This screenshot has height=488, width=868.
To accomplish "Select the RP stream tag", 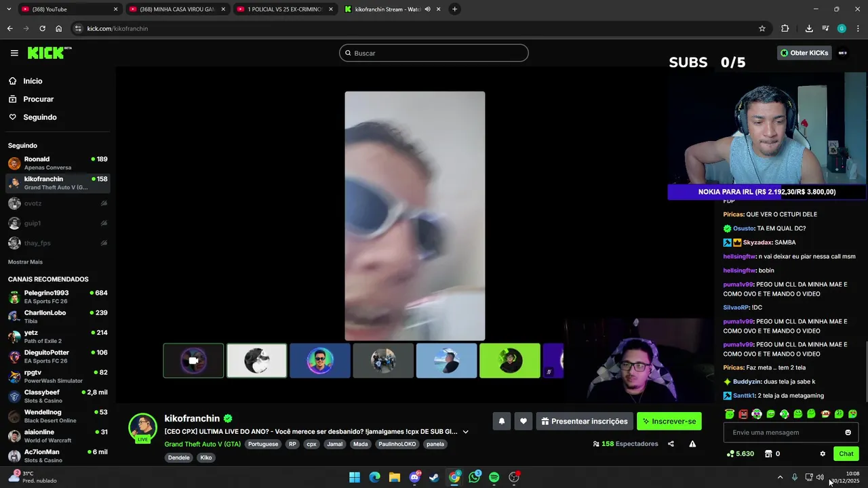I will (292, 445).
